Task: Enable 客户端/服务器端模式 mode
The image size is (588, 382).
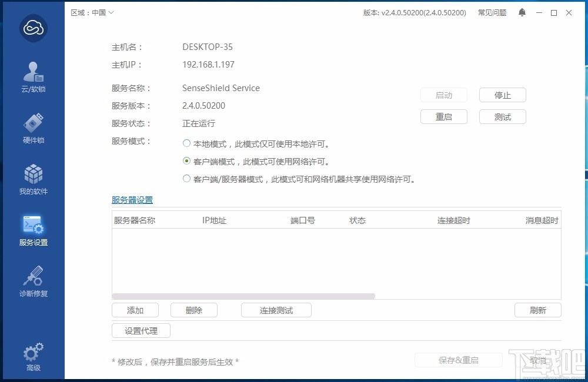Action: pos(186,179)
